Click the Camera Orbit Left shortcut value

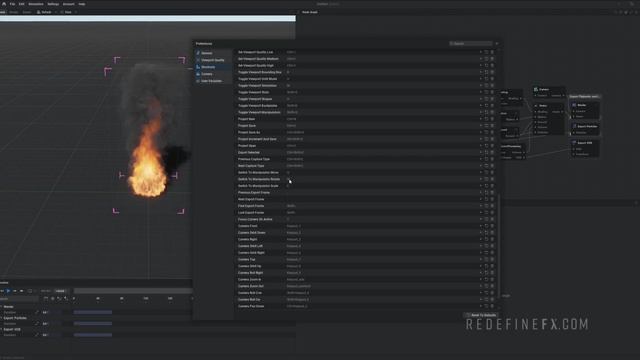point(293,246)
